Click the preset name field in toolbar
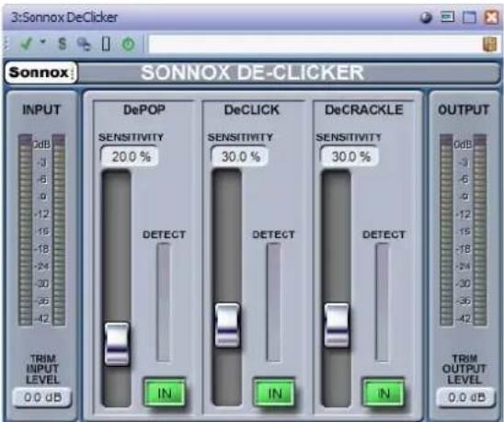This screenshot has height=422, width=504. (315, 43)
